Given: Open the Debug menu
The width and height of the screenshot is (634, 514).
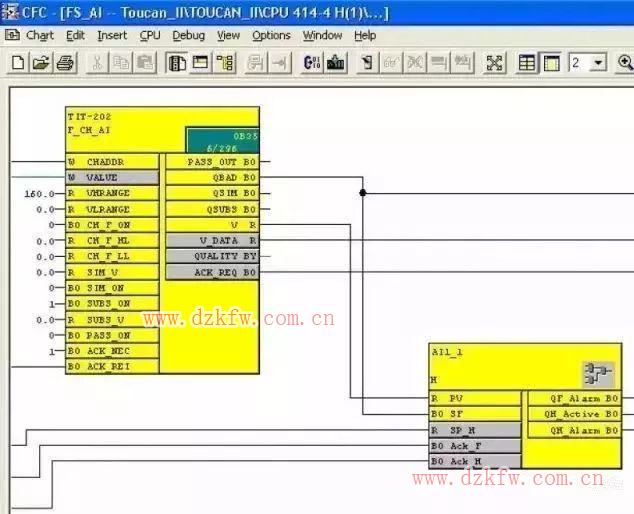Looking at the screenshot, I should pos(188,36).
